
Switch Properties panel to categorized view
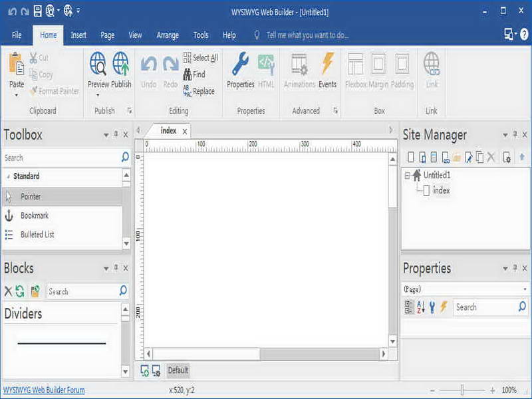tap(409, 307)
